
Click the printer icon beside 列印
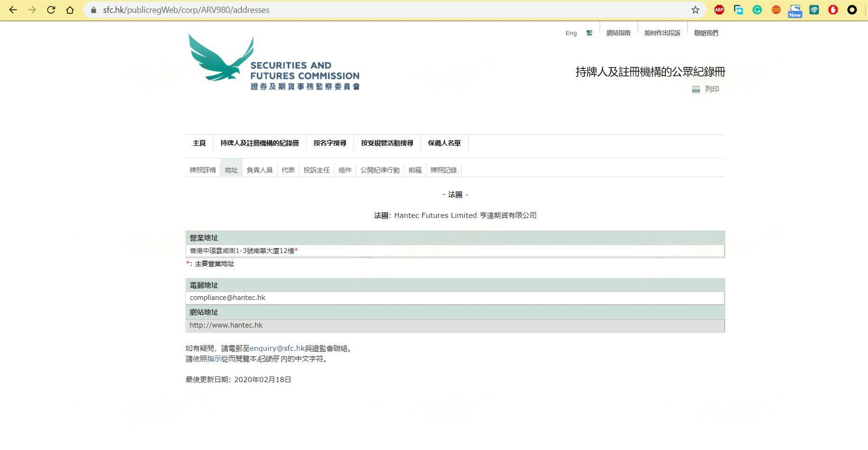696,89
